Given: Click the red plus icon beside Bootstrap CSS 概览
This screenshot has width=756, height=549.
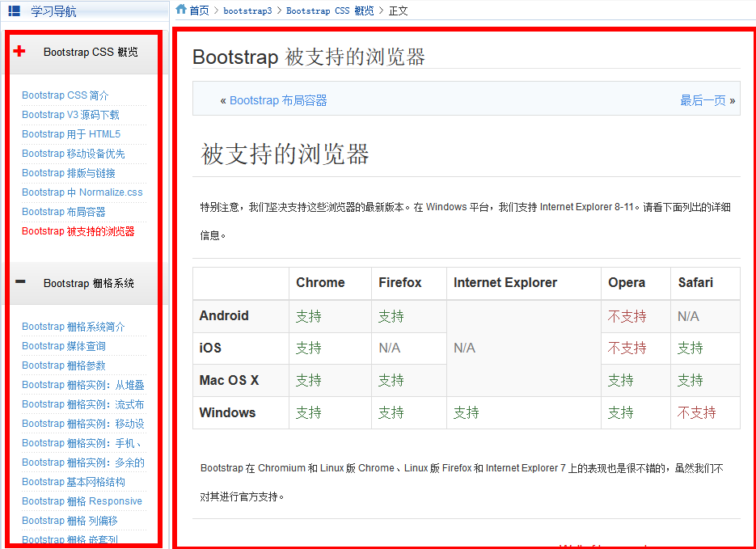Looking at the screenshot, I should (20, 52).
